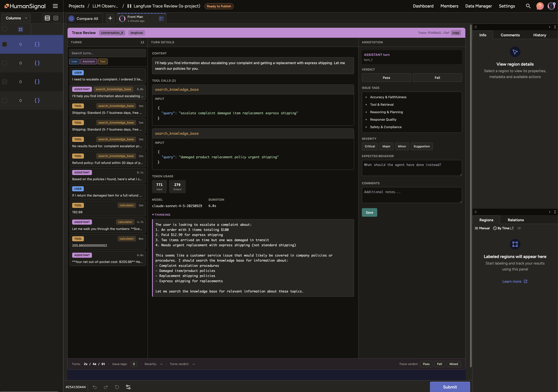The image size is (558, 392).
Task: Redo the annotation action
Action: click(x=106, y=387)
